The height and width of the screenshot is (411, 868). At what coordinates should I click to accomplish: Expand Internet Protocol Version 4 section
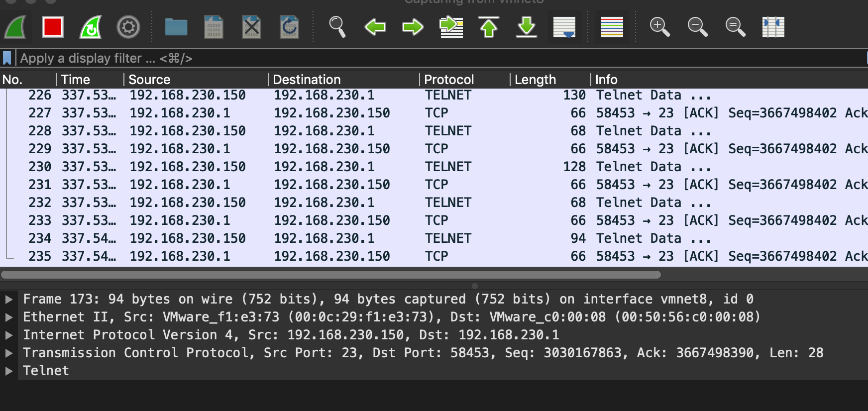(8, 335)
